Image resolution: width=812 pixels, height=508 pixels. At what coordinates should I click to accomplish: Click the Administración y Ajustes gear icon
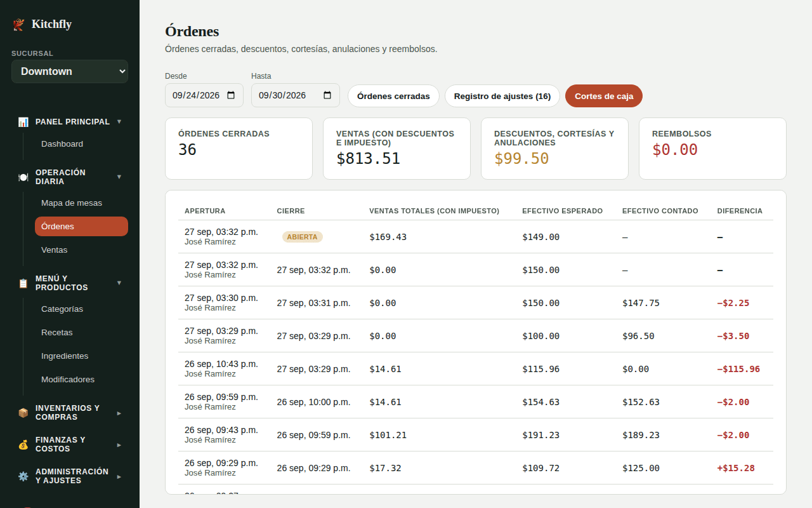point(23,476)
